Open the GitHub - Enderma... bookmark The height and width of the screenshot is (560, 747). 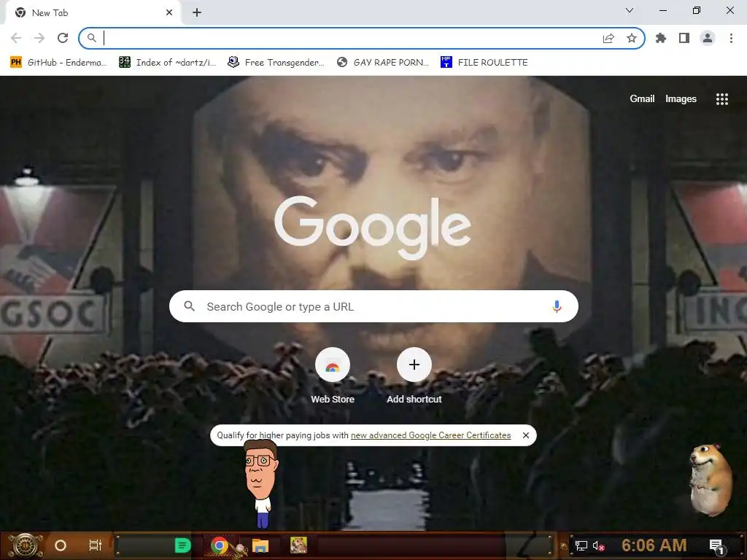[x=58, y=63]
